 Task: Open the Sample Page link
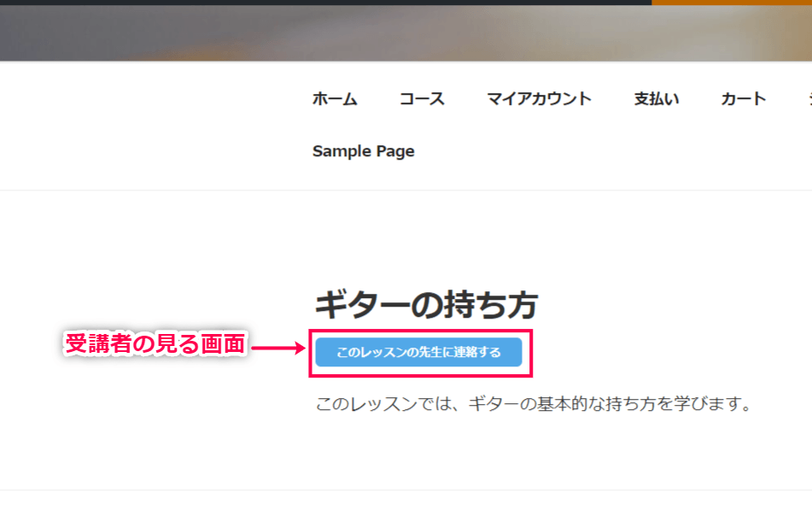(364, 151)
